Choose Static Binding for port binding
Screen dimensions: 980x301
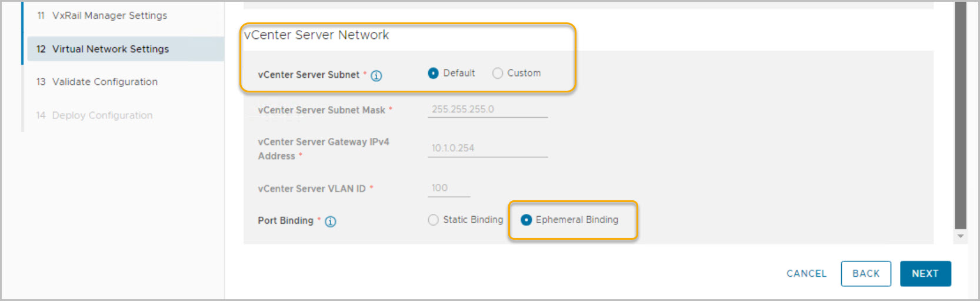(x=434, y=220)
